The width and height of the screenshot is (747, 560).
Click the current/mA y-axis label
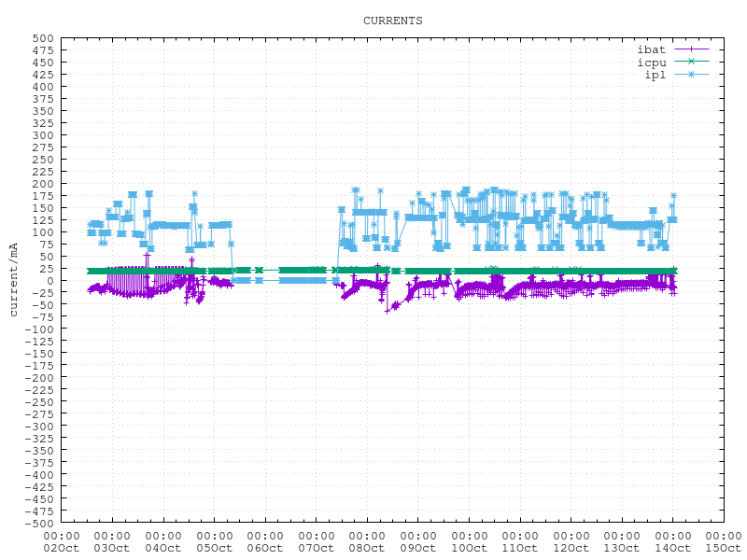(13, 279)
